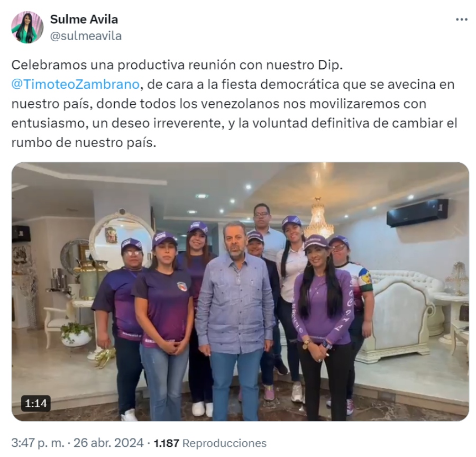The width and height of the screenshot is (476, 457).
Task: Click the tweet text starting with Celebramos
Action: (x=234, y=104)
